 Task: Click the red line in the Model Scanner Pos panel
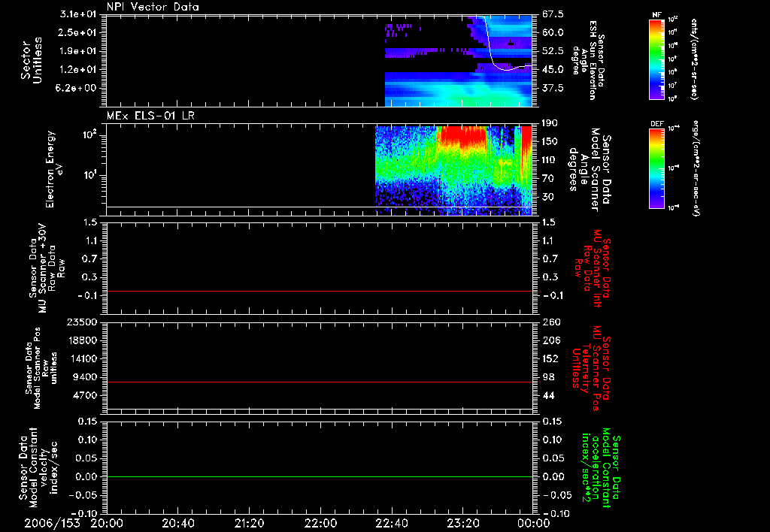(x=319, y=382)
